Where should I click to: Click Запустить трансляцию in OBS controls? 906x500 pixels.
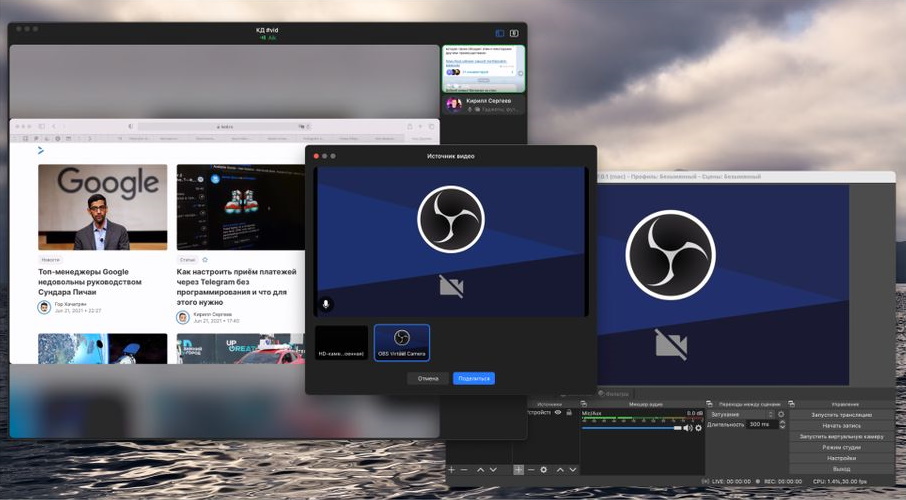coord(841,415)
